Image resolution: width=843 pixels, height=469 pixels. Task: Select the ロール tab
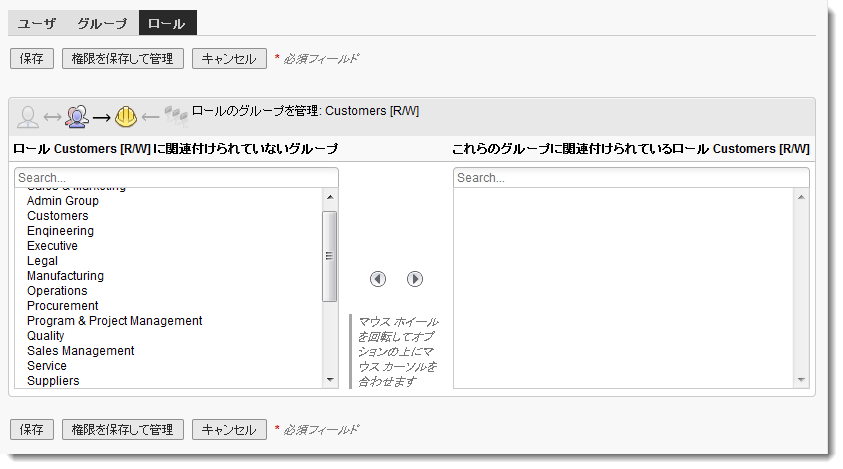167,23
